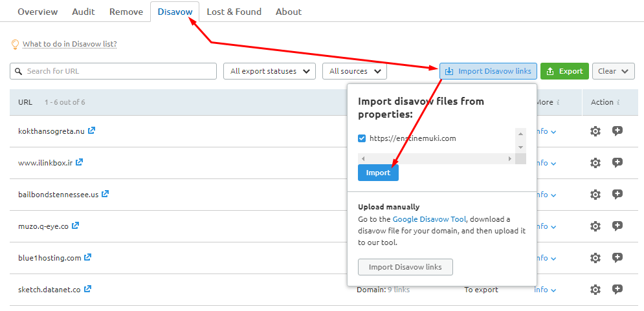The height and width of the screenshot is (311, 644).
Task: Click the search magnifier icon
Action: [x=18, y=71]
